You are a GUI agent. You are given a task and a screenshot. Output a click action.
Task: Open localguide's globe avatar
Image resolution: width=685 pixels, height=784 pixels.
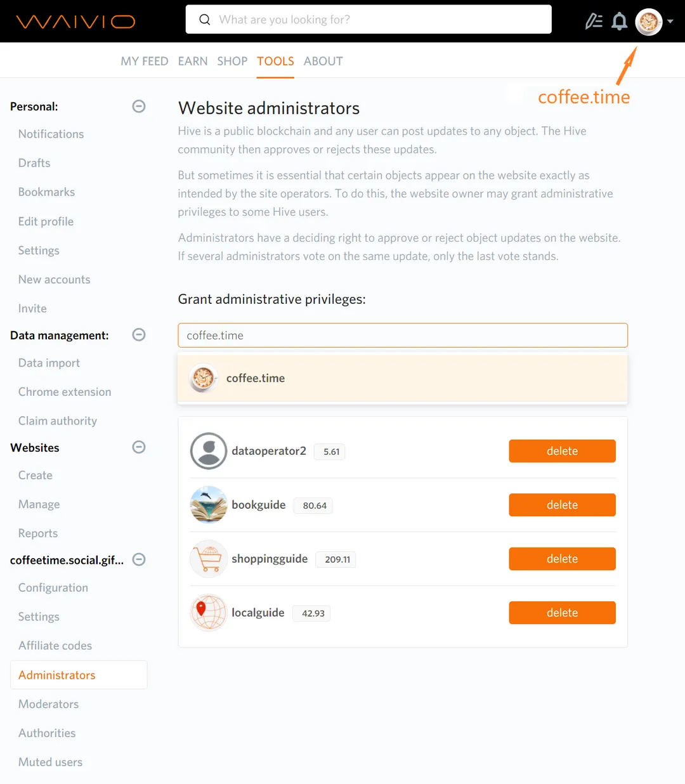point(209,613)
